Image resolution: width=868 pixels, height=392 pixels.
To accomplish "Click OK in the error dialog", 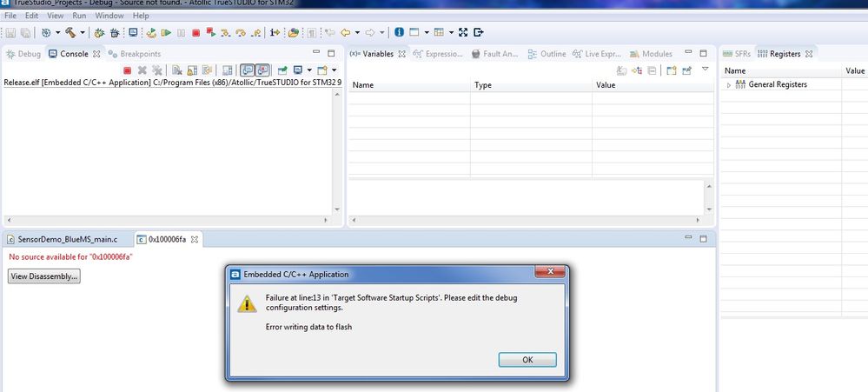I will coord(527,359).
